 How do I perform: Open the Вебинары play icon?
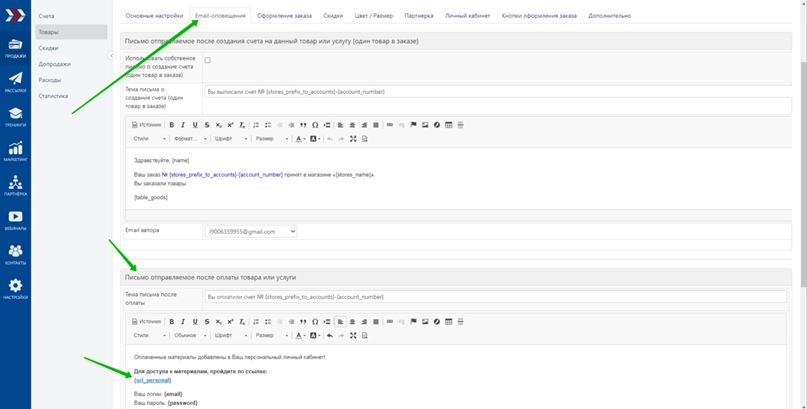click(15, 219)
